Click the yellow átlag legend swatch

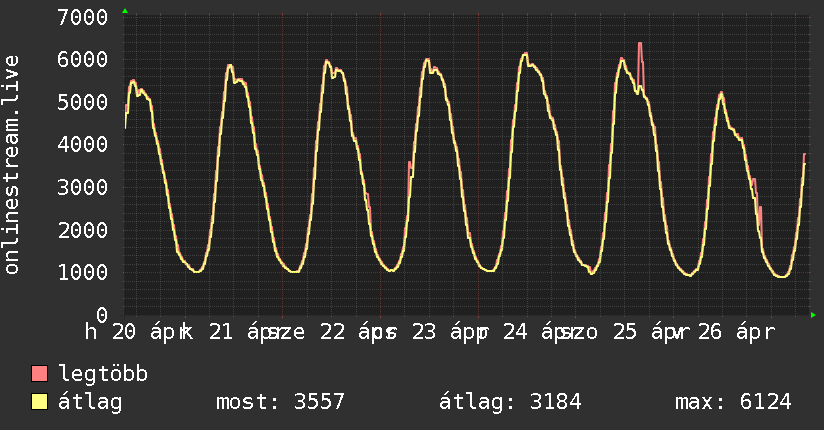pos(40,402)
